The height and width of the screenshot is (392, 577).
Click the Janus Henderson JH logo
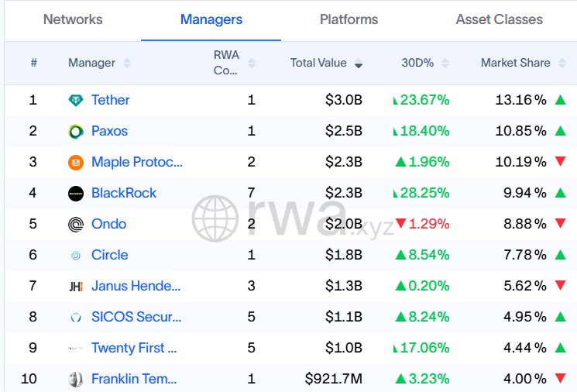tap(76, 286)
